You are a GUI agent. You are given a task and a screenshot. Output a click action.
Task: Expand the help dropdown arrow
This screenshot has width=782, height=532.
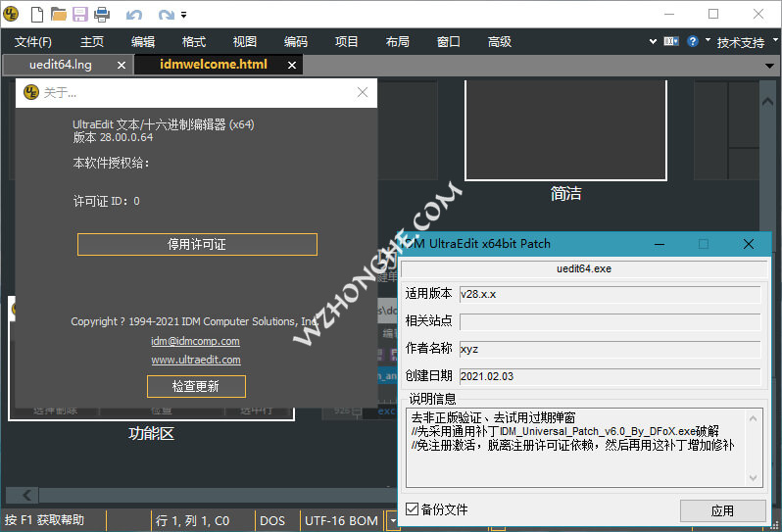[x=708, y=40]
